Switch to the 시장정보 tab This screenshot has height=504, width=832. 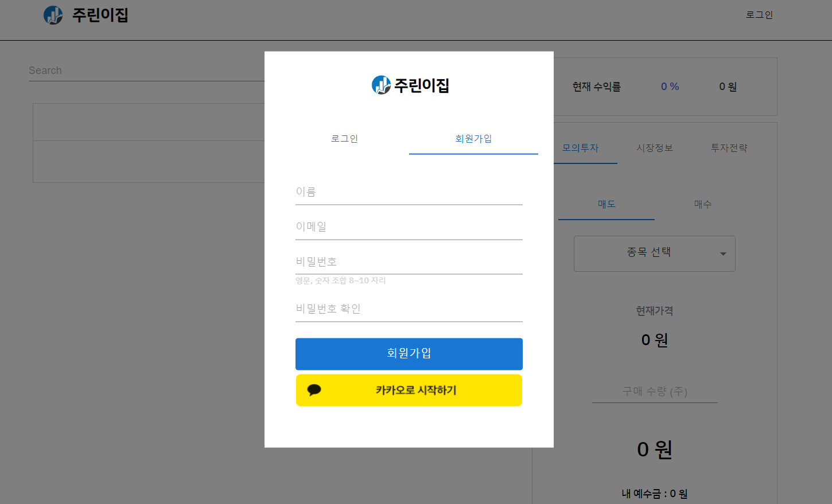[x=654, y=147]
